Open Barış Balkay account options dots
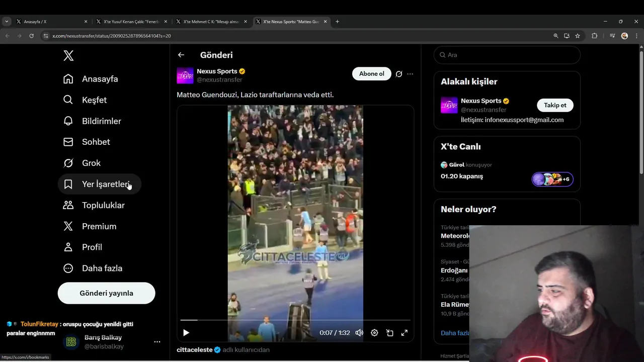This screenshot has height=362, width=644. point(157,342)
